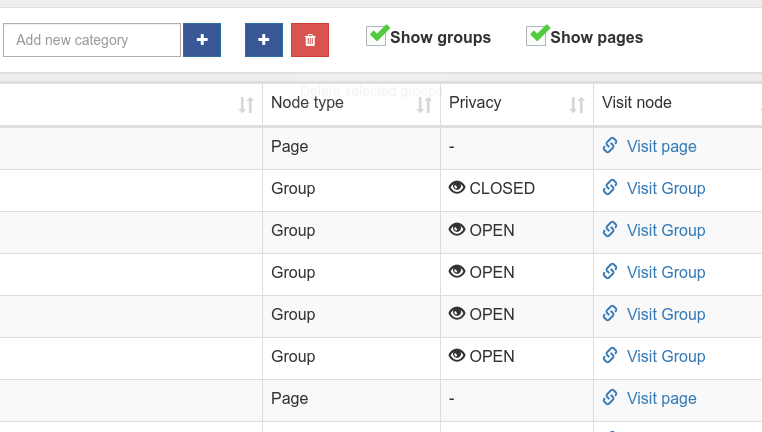The width and height of the screenshot is (762, 432).
Task: Click the eye icon beside CLOSED
Action: pos(457,188)
